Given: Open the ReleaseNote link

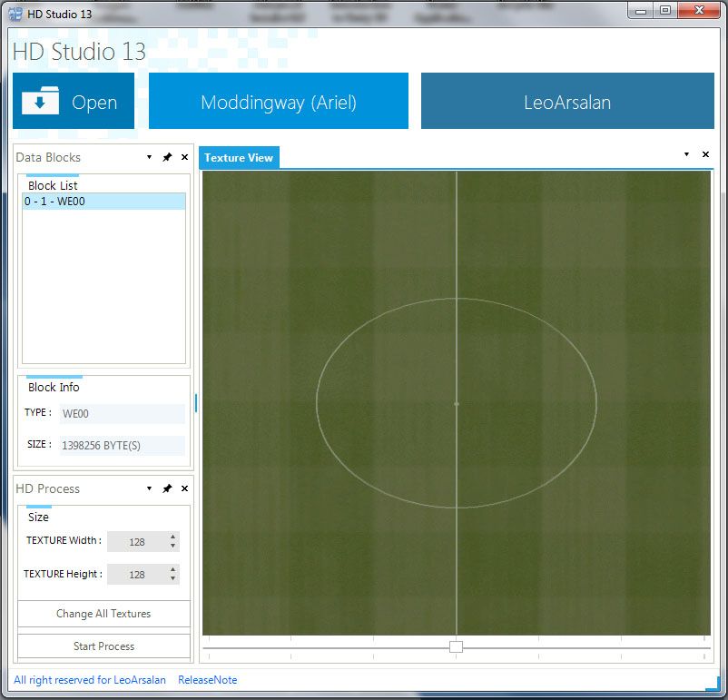Looking at the screenshot, I should tap(207, 680).
